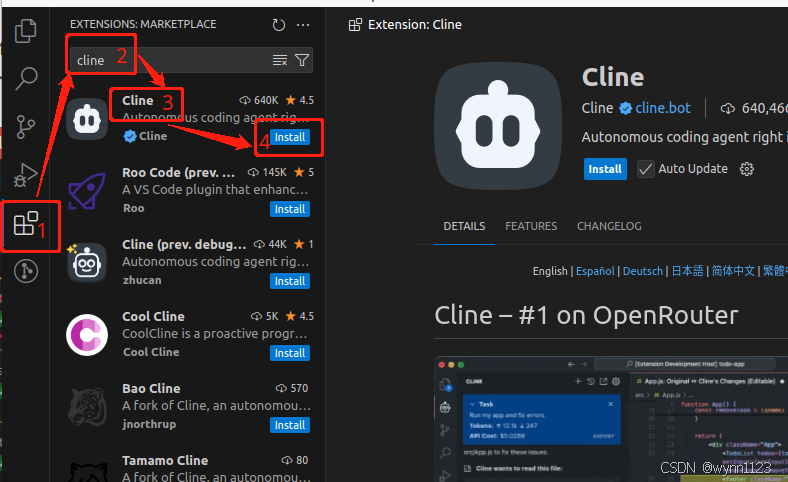
Task: Click the Extension: Cline editor tab
Action: (405, 25)
